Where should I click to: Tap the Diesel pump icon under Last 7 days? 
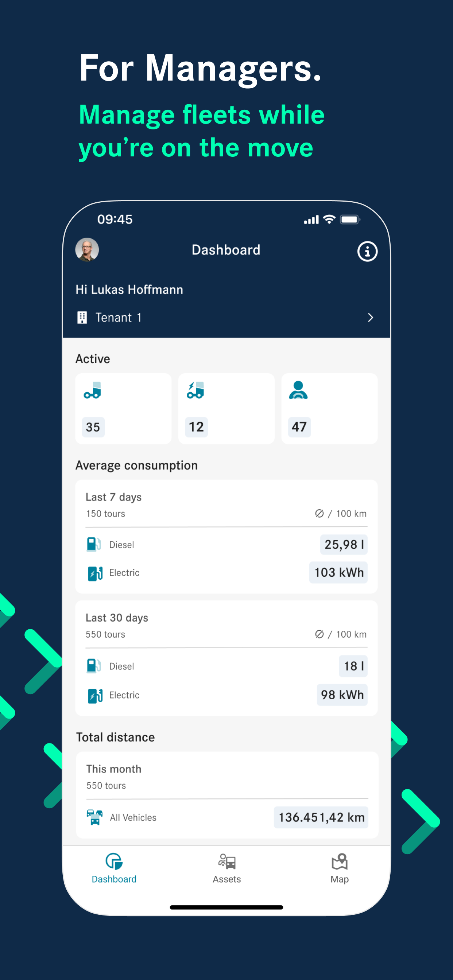tap(94, 544)
